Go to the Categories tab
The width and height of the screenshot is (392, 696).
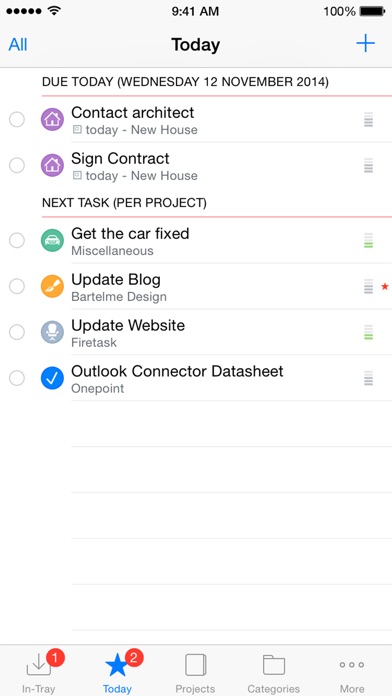point(273,671)
